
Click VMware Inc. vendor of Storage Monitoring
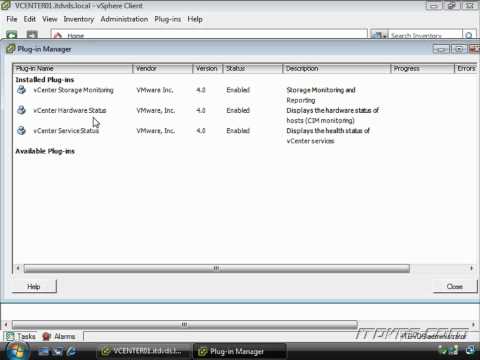(155, 90)
